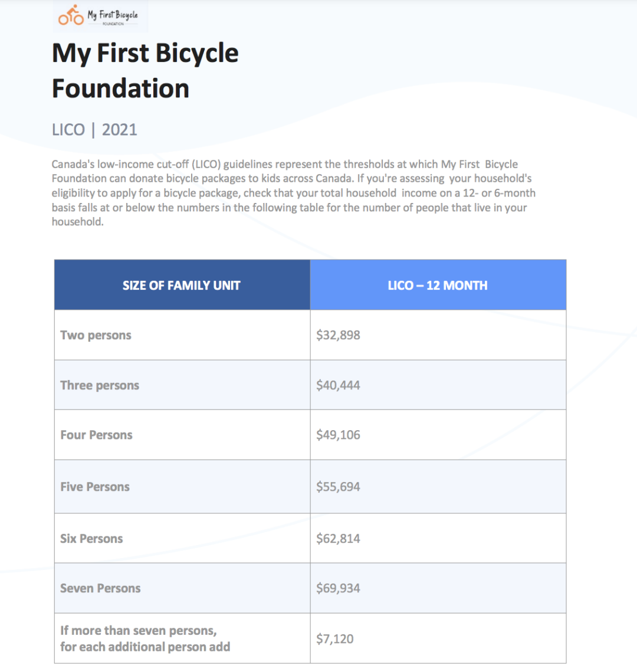Select the "Four Persons" row label
The width and height of the screenshot is (637, 672).
point(96,435)
